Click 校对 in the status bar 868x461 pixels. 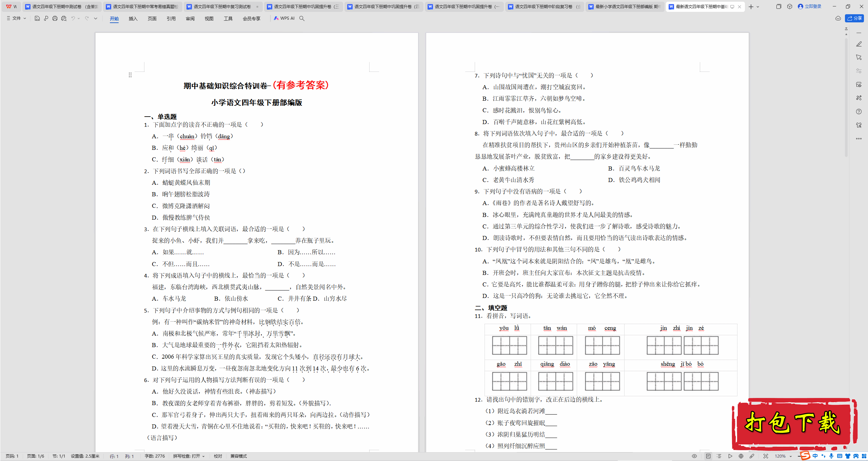[x=218, y=456]
